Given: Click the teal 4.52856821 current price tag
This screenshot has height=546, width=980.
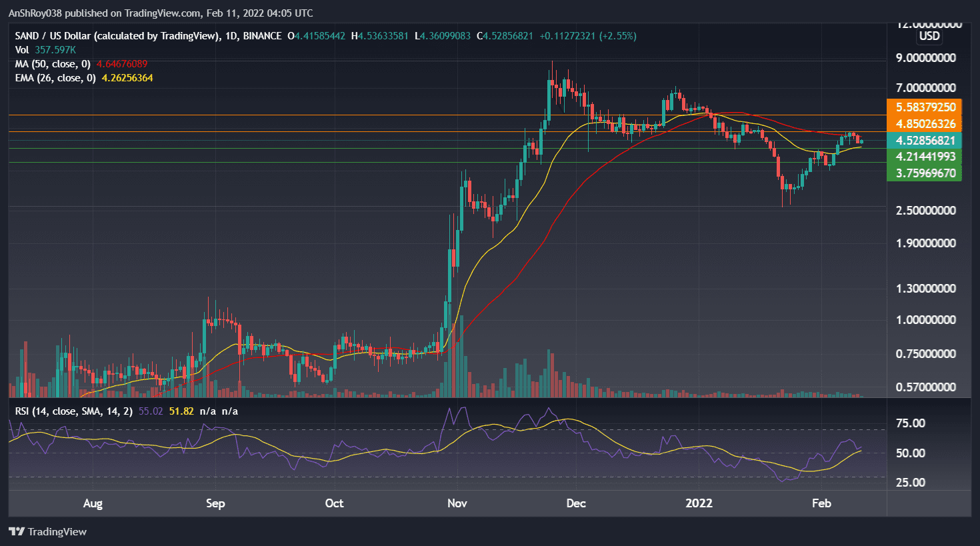Looking at the screenshot, I should [924, 141].
